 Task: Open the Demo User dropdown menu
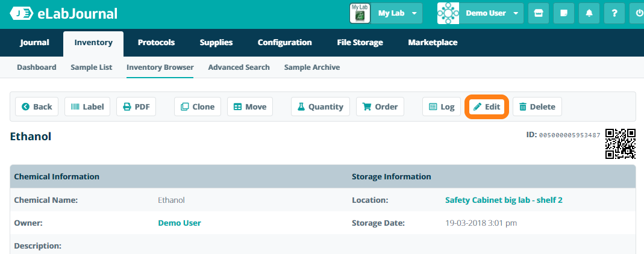pyautogui.click(x=492, y=13)
